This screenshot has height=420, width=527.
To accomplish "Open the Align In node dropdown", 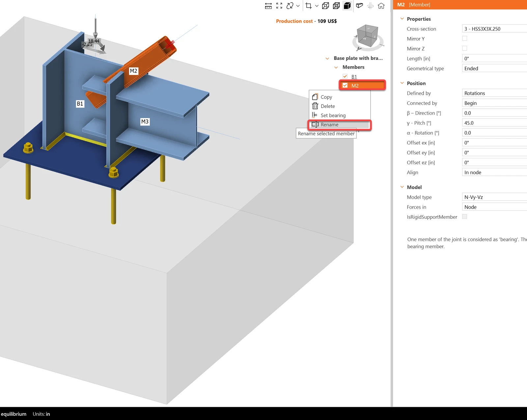I will tap(494, 172).
